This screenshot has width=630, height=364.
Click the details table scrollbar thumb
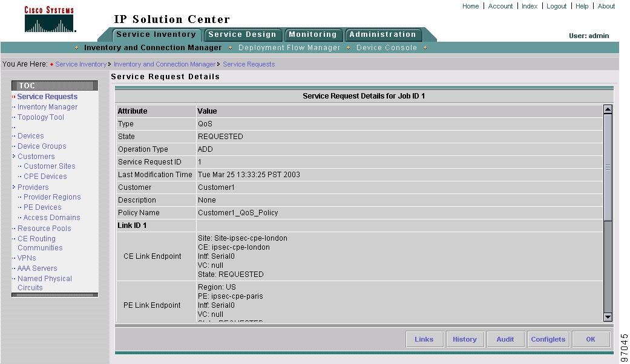point(608,167)
